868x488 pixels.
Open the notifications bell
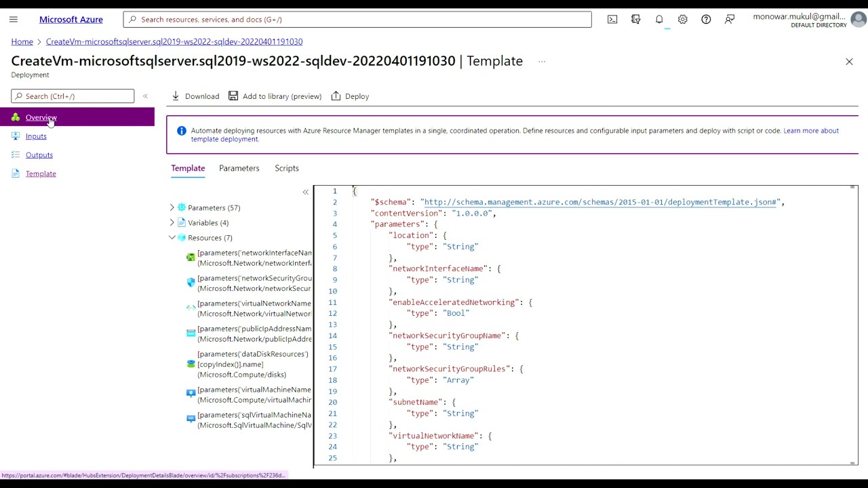click(x=659, y=20)
